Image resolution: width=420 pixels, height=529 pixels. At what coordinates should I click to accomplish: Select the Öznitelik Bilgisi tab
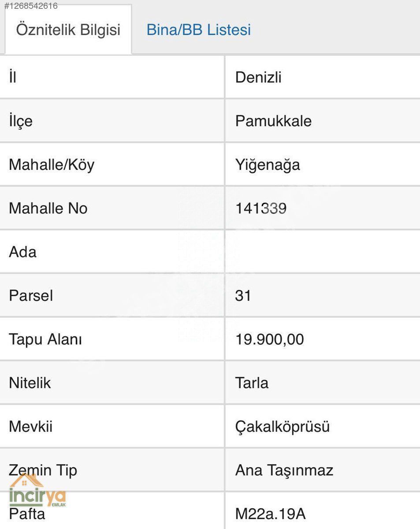tap(68, 30)
